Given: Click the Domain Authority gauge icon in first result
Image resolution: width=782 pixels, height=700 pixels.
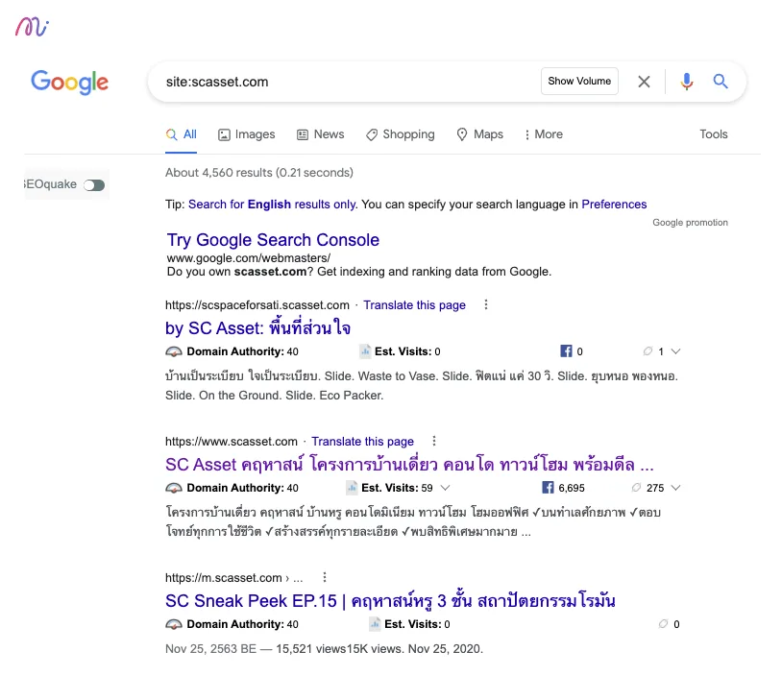Looking at the screenshot, I should (174, 351).
